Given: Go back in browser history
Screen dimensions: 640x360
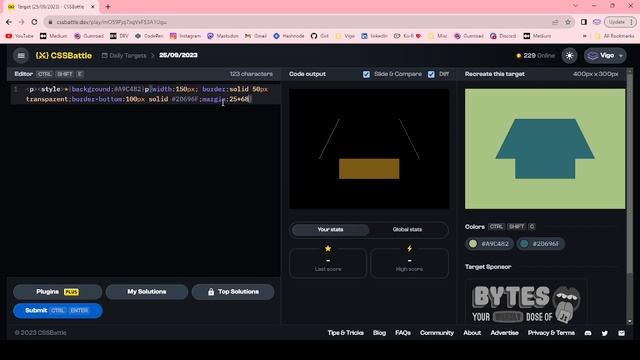Looking at the screenshot, I should click(x=9, y=22).
